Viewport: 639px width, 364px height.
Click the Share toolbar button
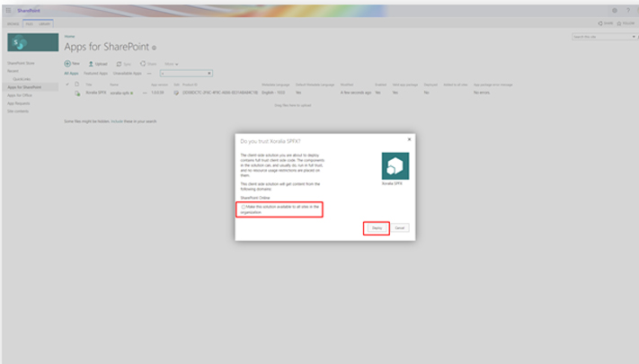click(148, 64)
